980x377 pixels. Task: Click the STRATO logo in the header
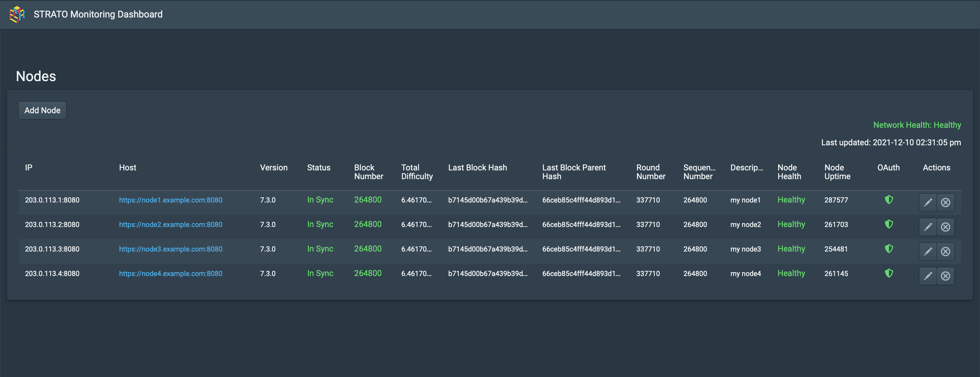pyautogui.click(x=17, y=15)
